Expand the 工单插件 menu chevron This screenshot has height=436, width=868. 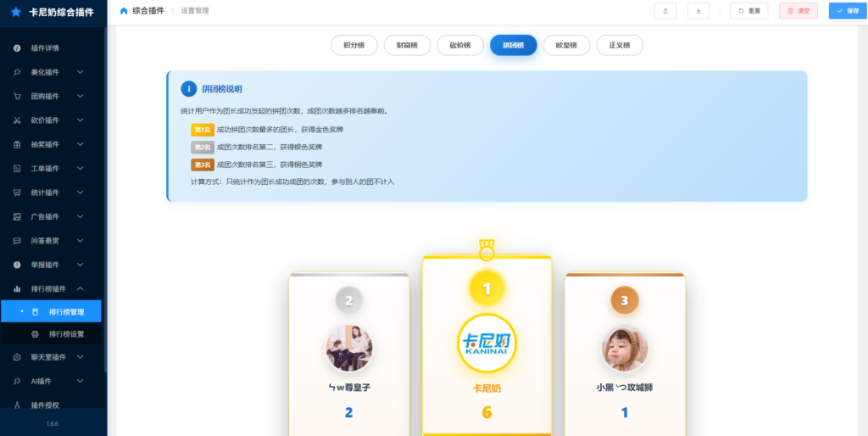point(81,169)
